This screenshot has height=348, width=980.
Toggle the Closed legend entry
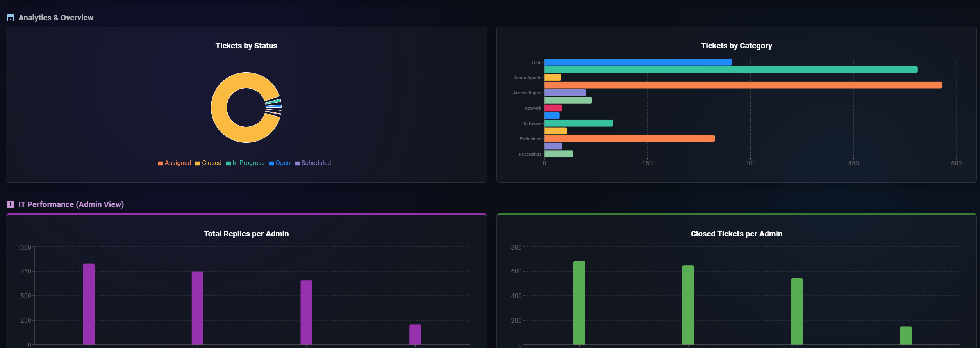click(208, 163)
